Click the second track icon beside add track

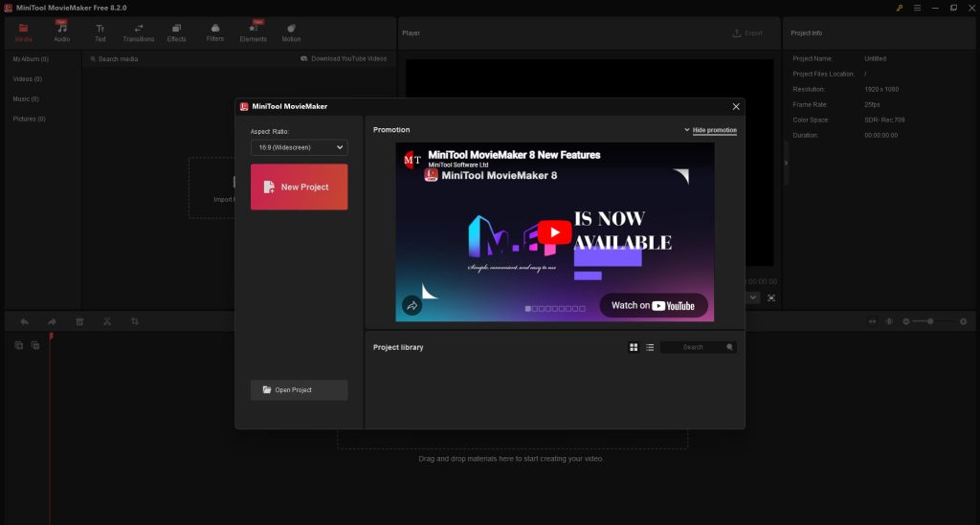35,345
